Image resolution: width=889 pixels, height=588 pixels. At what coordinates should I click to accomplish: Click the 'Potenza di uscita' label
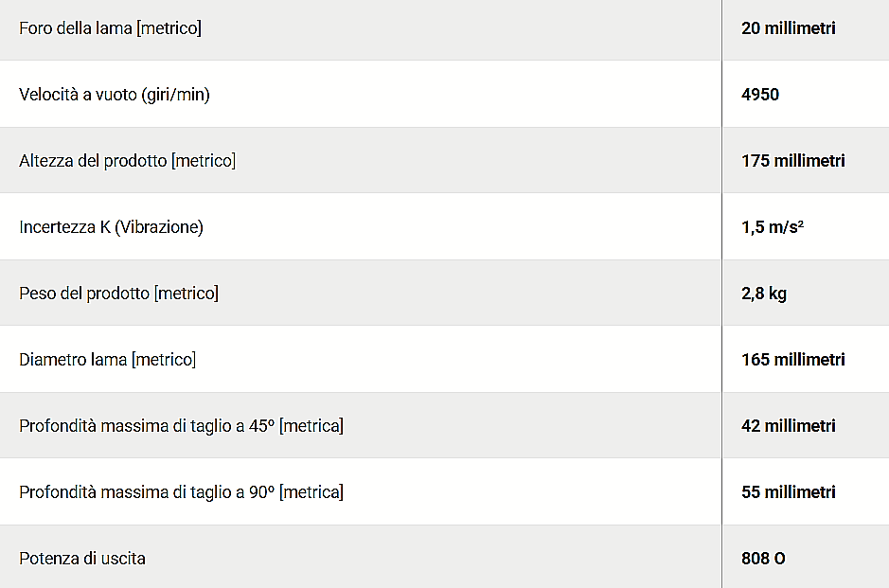tap(82, 559)
